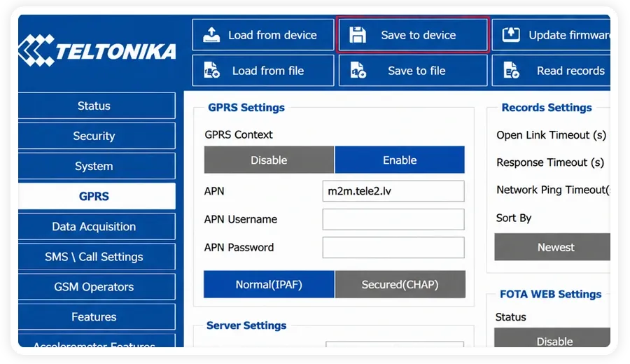Viewport: 630px width, 364px height.
Task: Set FOTA WEB Status to Disable
Action: click(x=552, y=338)
